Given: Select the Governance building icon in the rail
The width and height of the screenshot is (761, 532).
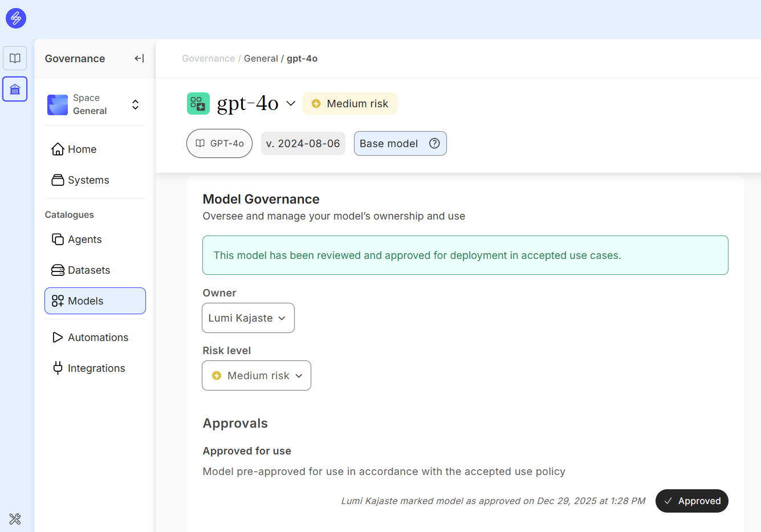Looking at the screenshot, I should (x=15, y=89).
